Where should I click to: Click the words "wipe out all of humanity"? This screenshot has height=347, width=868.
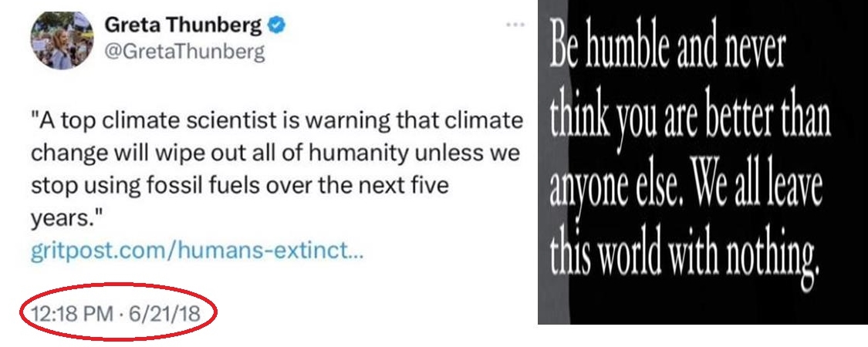(273, 153)
